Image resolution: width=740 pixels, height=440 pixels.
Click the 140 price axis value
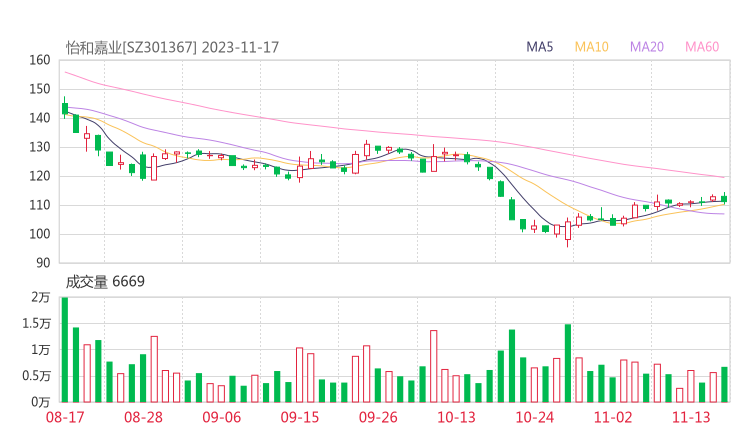click(40, 118)
